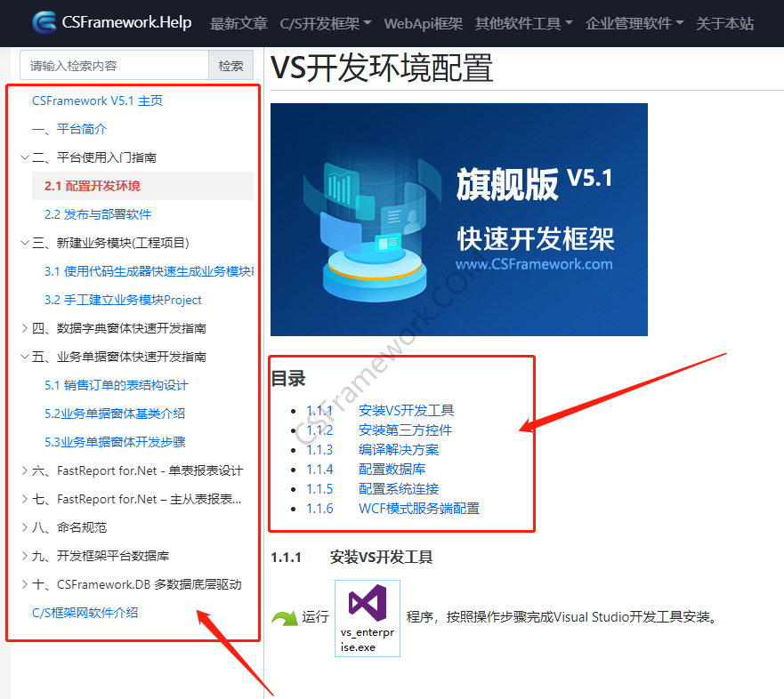The width and height of the screenshot is (784, 699).
Task: Click the 1.1.1 number link in 目录
Action: (319, 411)
